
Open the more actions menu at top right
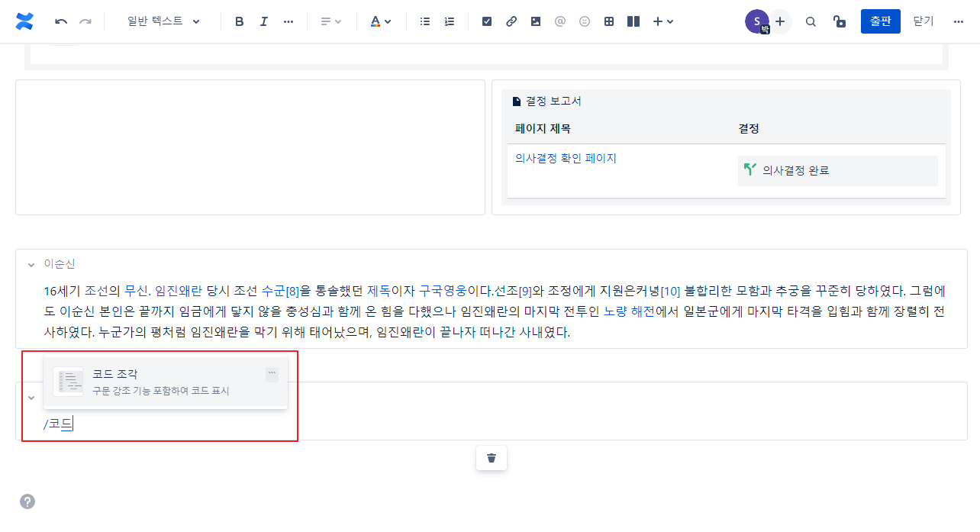coord(959,21)
